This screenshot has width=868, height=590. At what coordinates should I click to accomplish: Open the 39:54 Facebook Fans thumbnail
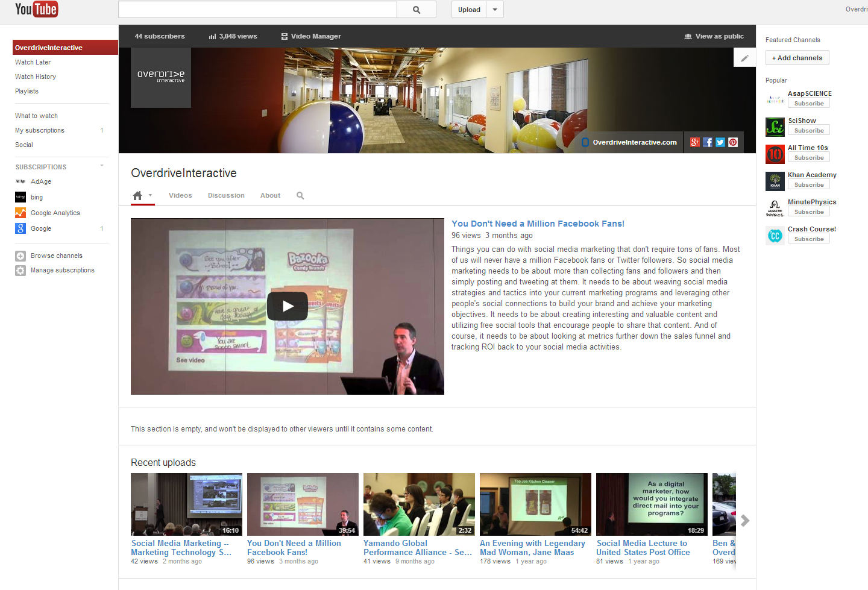pyautogui.click(x=303, y=504)
